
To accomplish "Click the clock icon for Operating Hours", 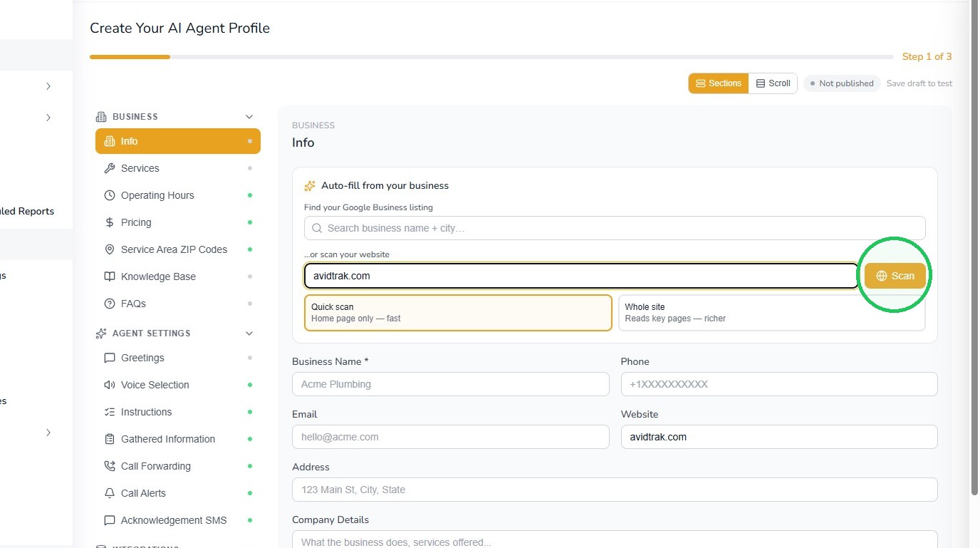I will (x=109, y=195).
